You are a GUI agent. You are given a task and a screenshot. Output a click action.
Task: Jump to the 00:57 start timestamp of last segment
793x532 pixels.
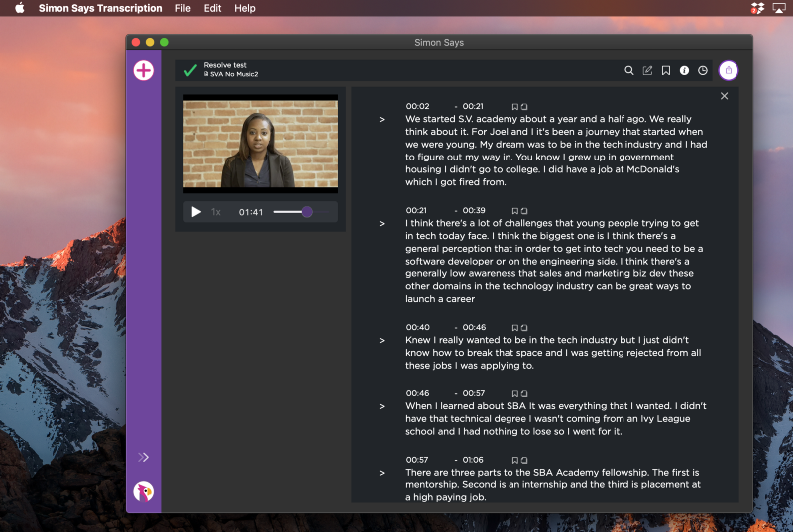coord(417,460)
